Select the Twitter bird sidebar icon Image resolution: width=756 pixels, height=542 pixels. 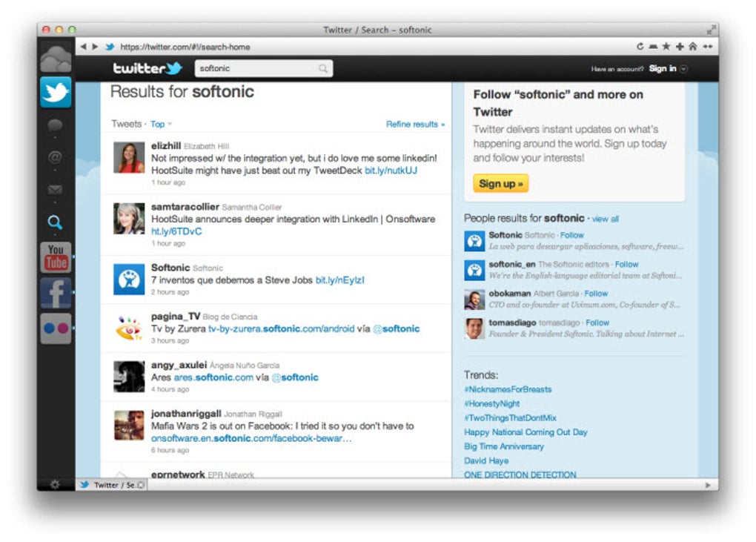point(56,92)
